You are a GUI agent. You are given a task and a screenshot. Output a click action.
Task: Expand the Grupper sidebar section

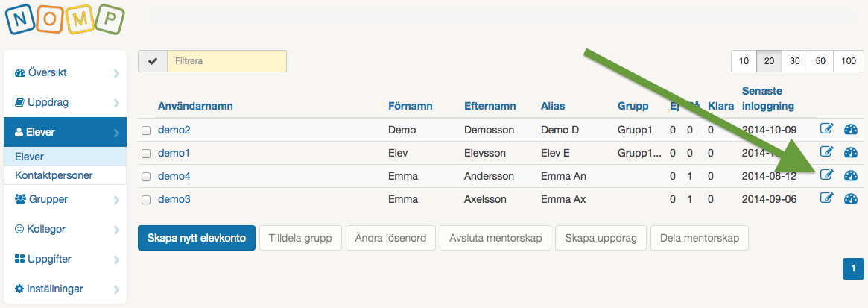point(65,200)
